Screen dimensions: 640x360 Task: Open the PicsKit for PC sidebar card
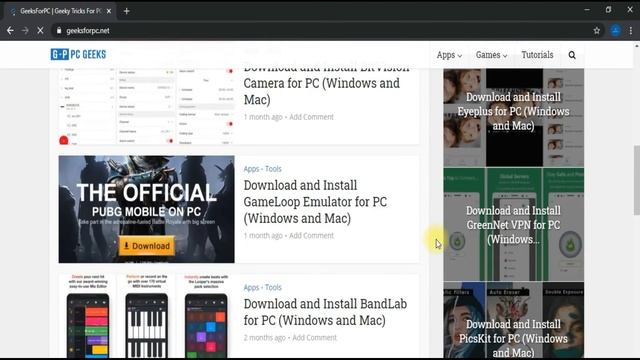coord(513,321)
